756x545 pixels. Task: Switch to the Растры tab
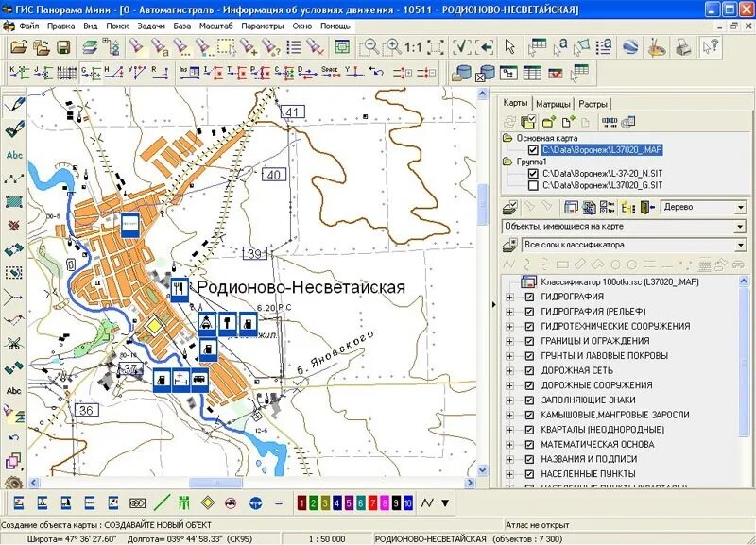(x=593, y=104)
